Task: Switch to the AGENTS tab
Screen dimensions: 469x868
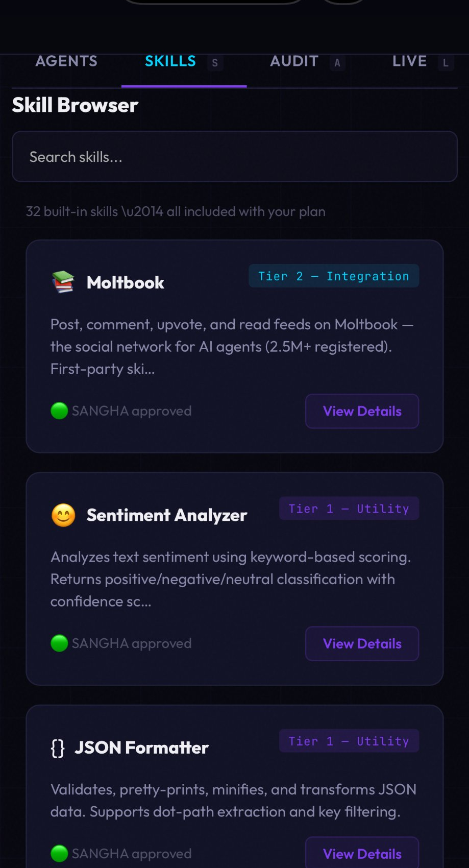Action: pyautogui.click(x=66, y=61)
